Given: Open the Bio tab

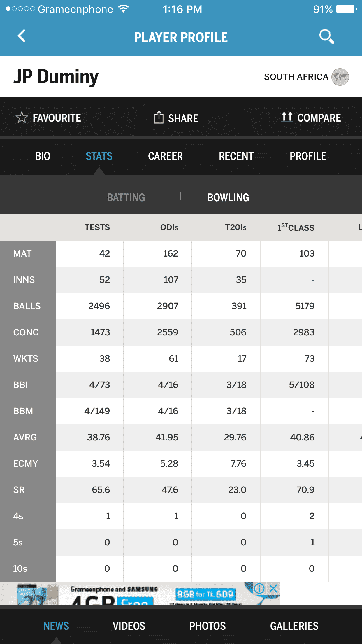Looking at the screenshot, I should coord(43,156).
